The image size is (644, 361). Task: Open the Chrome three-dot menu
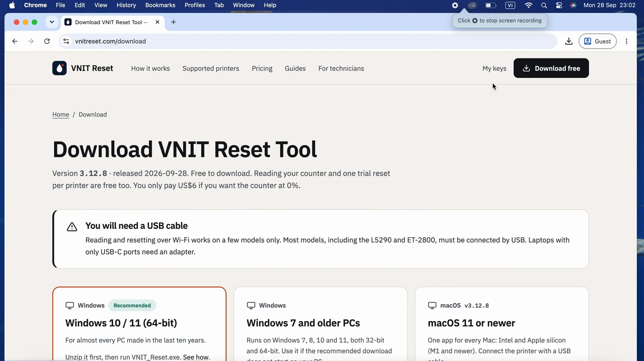tap(626, 41)
